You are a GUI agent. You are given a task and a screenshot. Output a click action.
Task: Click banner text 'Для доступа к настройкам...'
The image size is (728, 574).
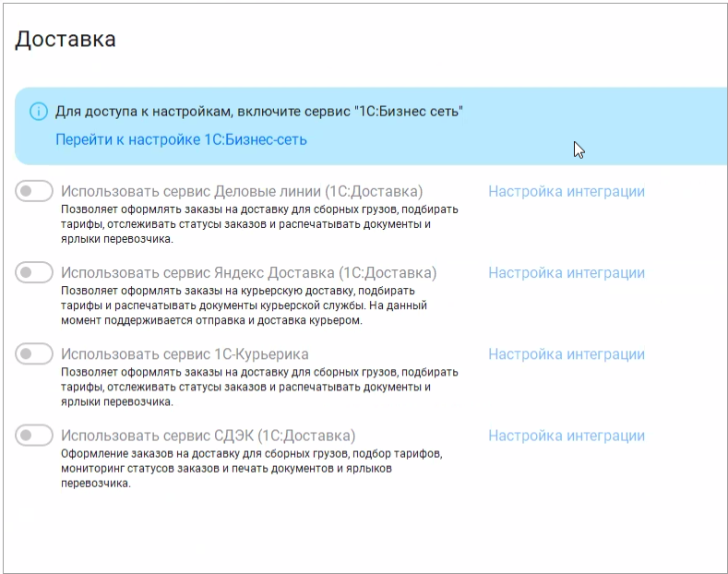(x=259, y=112)
